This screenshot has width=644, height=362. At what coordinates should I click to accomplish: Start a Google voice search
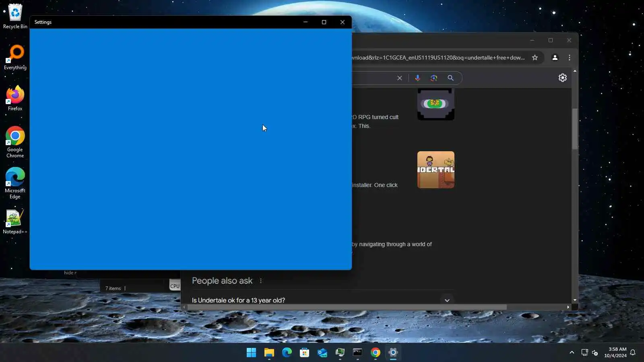point(418,78)
